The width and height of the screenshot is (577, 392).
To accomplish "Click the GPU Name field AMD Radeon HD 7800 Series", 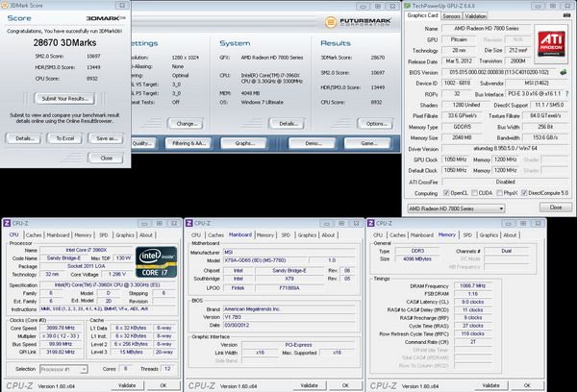I will [x=486, y=28].
